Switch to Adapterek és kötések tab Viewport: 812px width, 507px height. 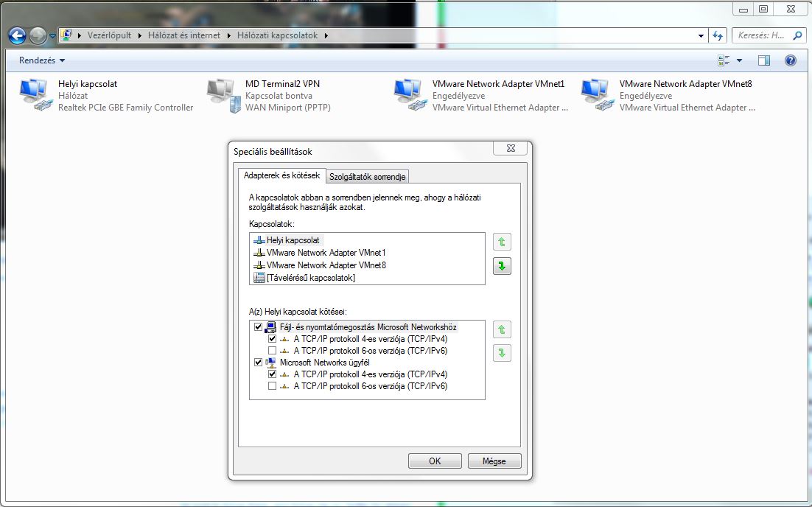click(x=281, y=175)
